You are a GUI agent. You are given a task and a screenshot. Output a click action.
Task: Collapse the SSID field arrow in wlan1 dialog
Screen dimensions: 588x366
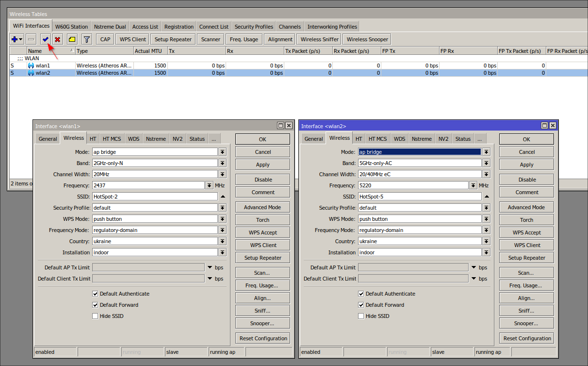(x=223, y=197)
